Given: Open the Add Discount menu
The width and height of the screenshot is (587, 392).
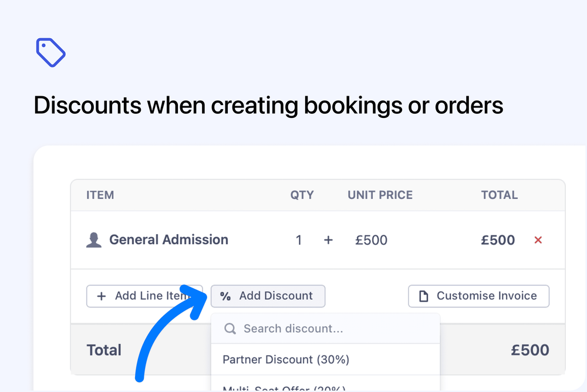Looking at the screenshot, I should 268,296.
